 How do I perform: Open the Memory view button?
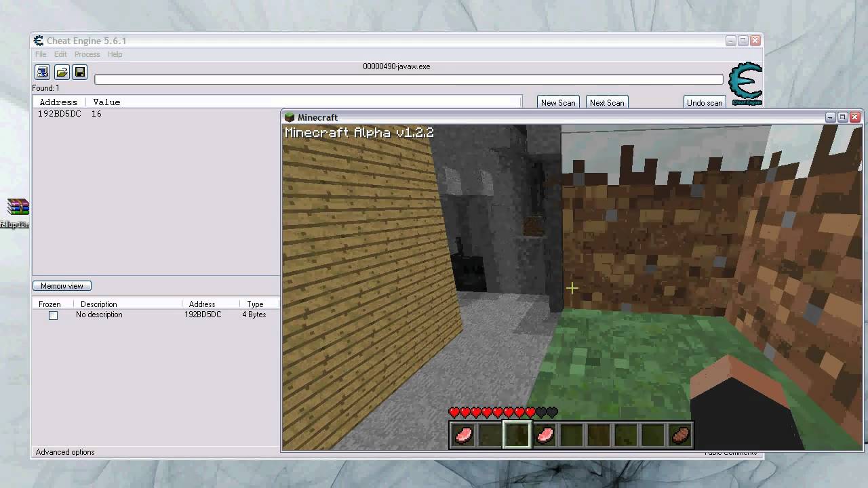[62, 286]
